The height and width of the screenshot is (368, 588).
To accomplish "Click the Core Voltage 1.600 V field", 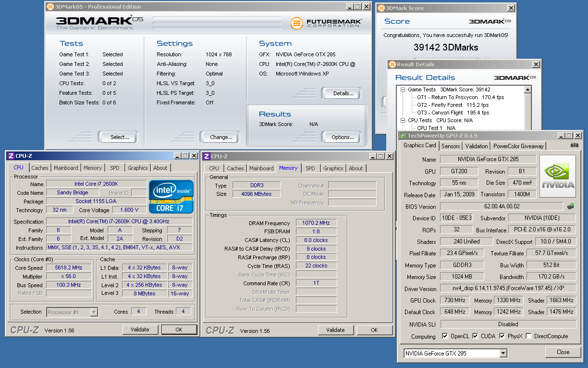I will 129,210.
